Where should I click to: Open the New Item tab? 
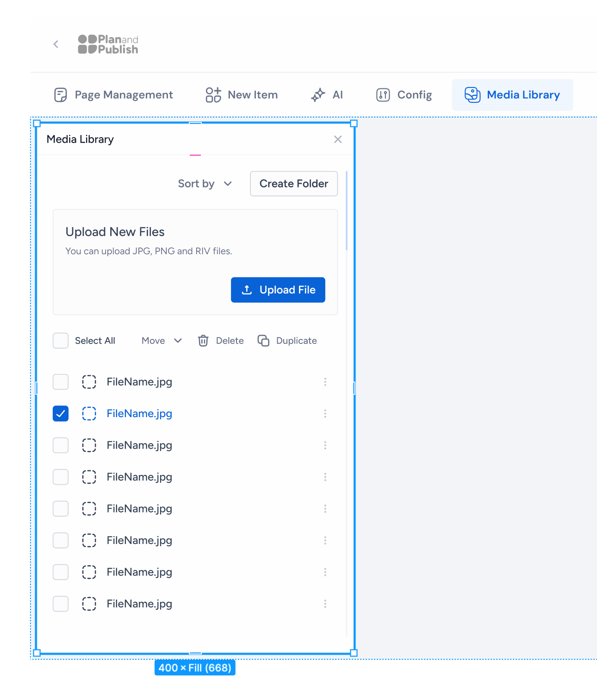point(242,95)
